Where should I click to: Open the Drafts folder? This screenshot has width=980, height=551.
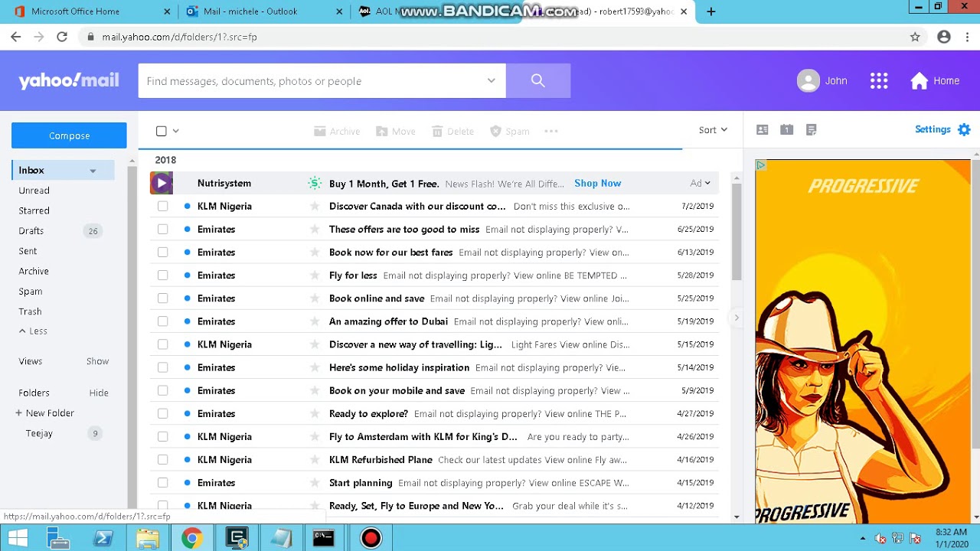[31, 231]
